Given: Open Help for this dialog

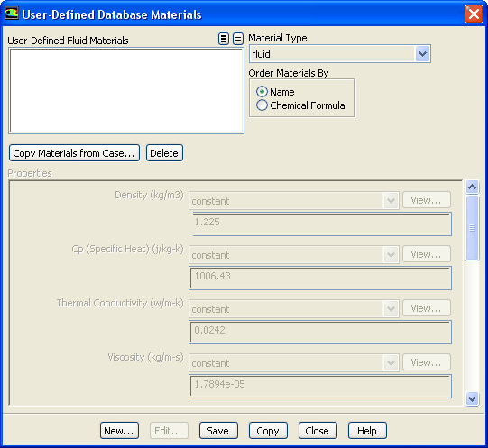Looking at the screenshot, I should [x=367, y=431].
